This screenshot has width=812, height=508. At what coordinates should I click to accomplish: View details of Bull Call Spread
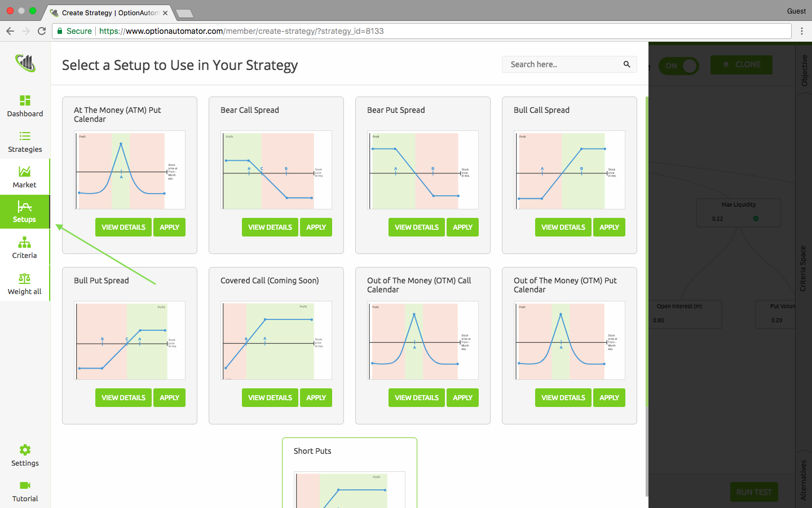click(563, 227)
